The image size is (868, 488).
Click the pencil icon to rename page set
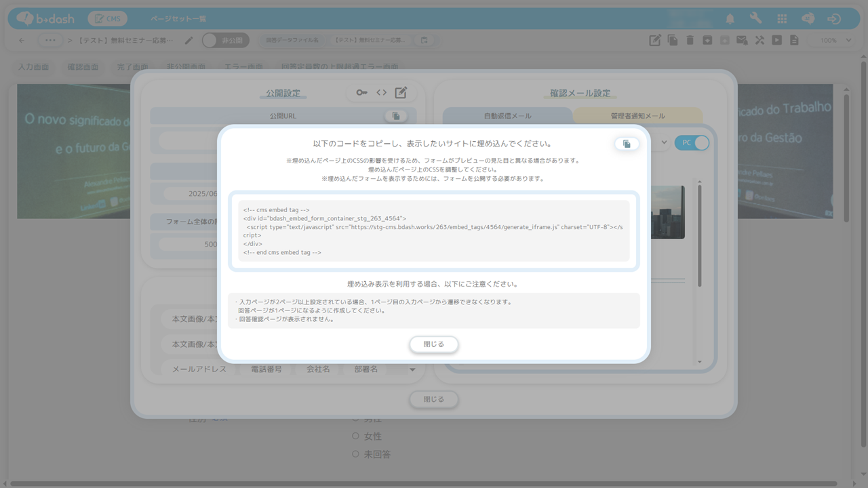[x=189, y=41]
